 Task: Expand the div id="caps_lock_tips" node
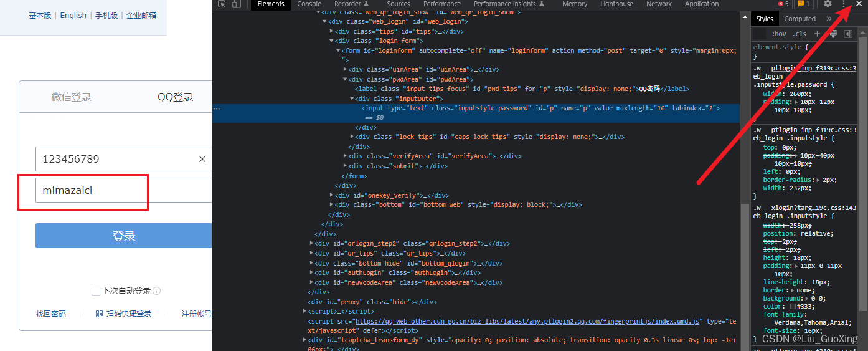pyautogui.click(x=352, y=137)
